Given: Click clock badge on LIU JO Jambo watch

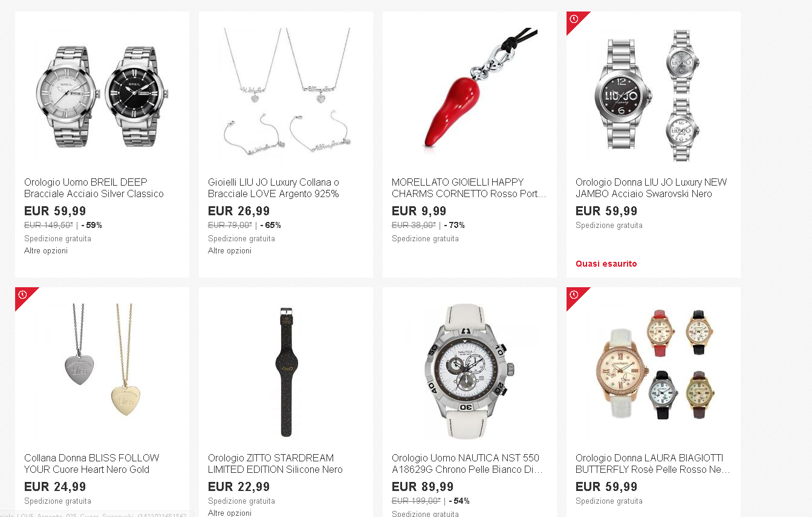Looking at the screenshot, I should coord(574,19).
